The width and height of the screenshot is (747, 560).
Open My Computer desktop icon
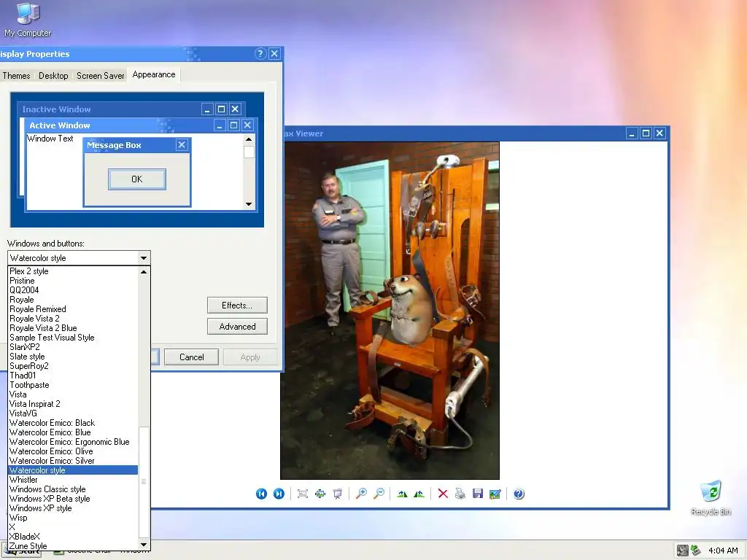[28, 20]
